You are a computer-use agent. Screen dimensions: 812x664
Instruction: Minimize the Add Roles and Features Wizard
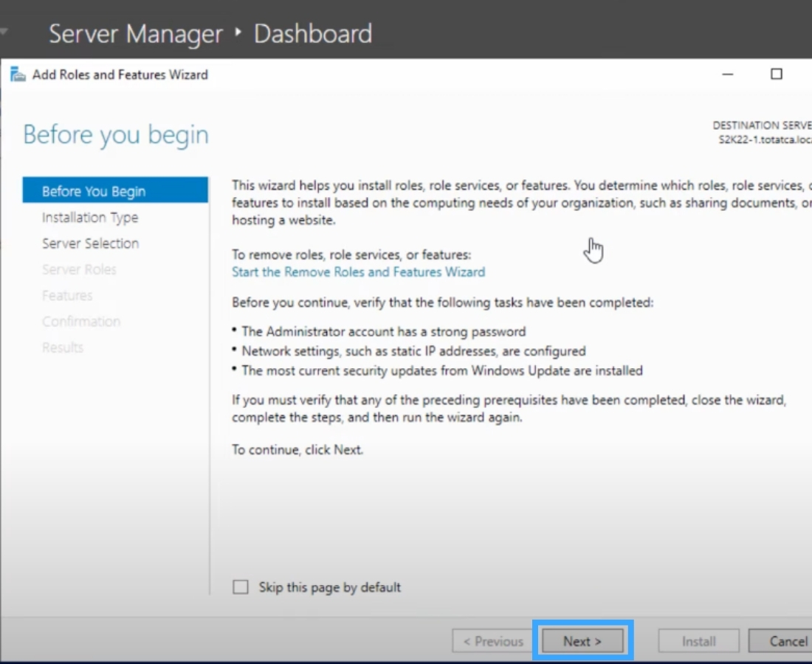727,75
